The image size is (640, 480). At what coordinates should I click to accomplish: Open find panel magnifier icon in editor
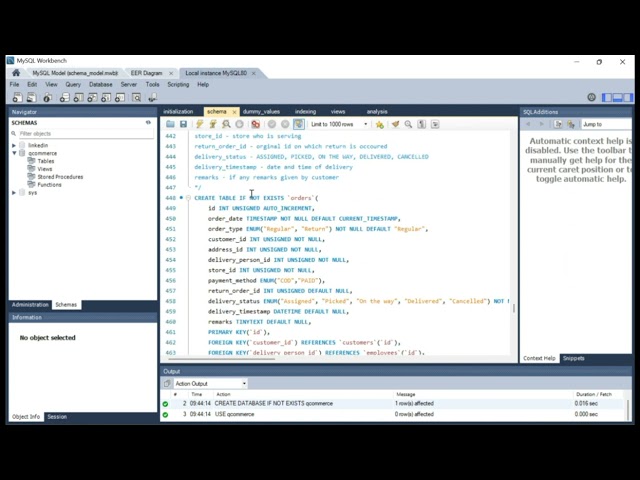point(408,124)
